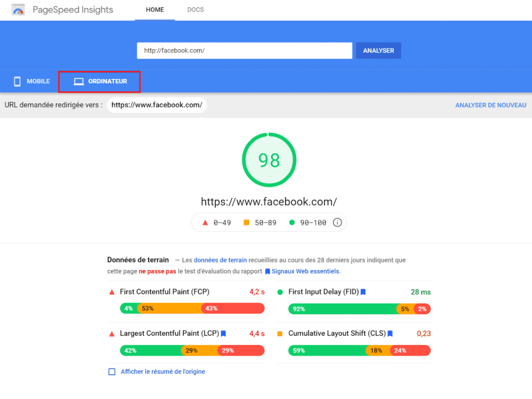Open the données de terrain link

pos(220,260)
